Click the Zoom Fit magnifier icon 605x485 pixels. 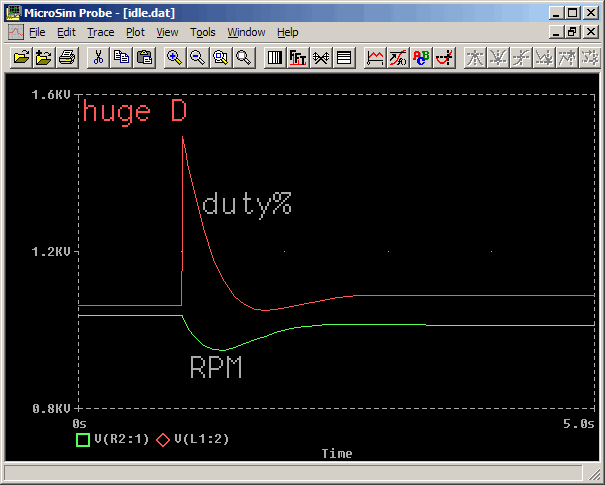244,58
